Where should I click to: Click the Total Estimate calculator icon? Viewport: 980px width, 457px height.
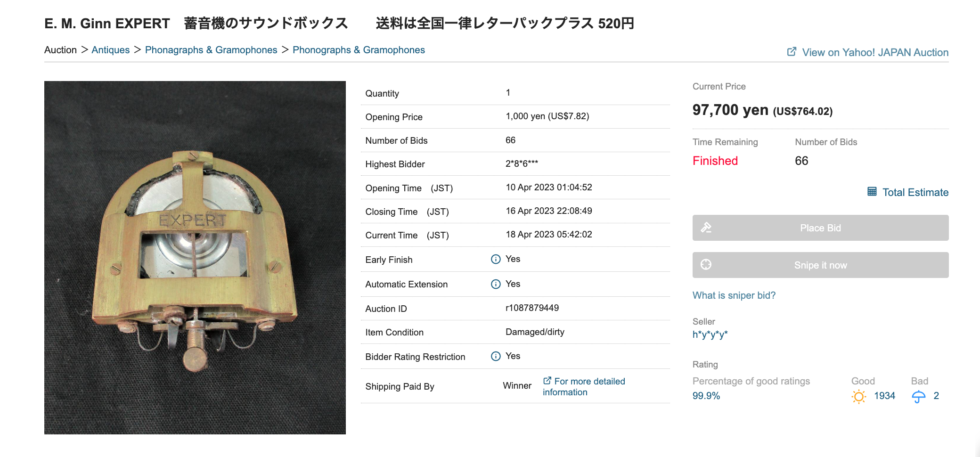coord(872,192)
